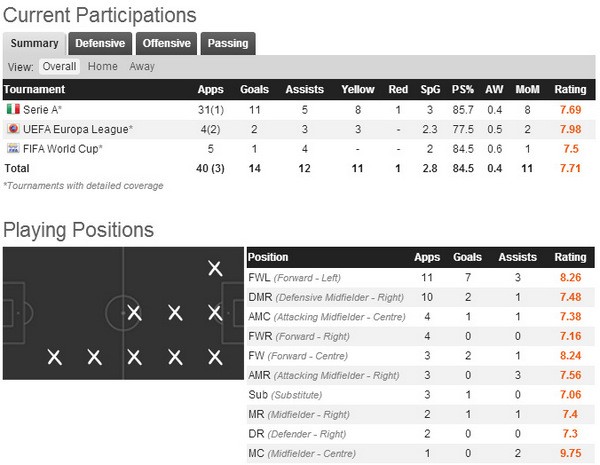This screenshot has width=600, height=465.
Task: Select the top forward-left X marker on pitch
Action: tap(215, 268)
